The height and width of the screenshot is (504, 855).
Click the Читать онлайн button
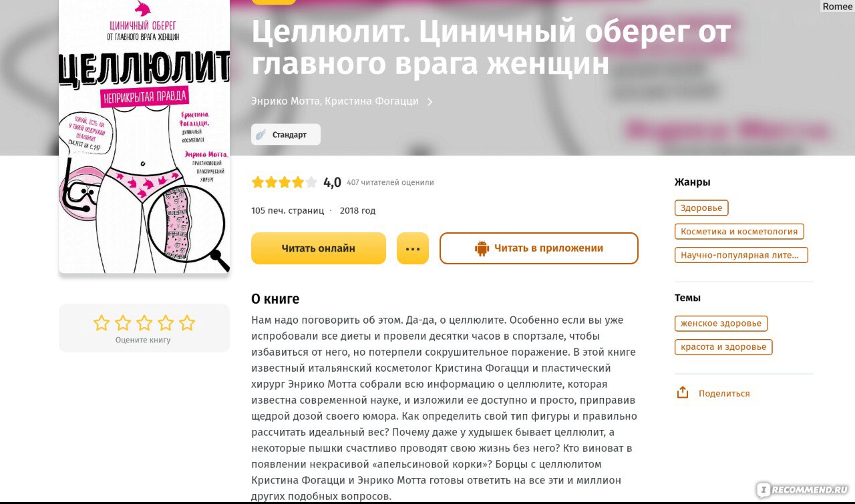click(x=319, y=248)
